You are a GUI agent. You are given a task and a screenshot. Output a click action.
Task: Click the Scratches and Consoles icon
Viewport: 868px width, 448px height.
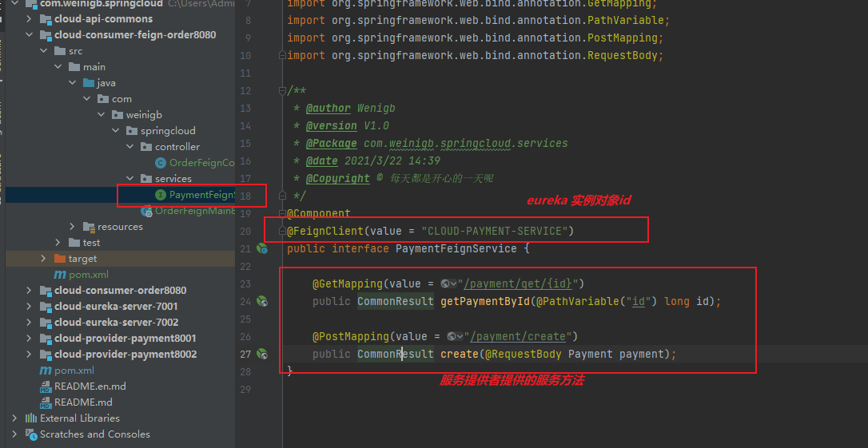point(31,434)
